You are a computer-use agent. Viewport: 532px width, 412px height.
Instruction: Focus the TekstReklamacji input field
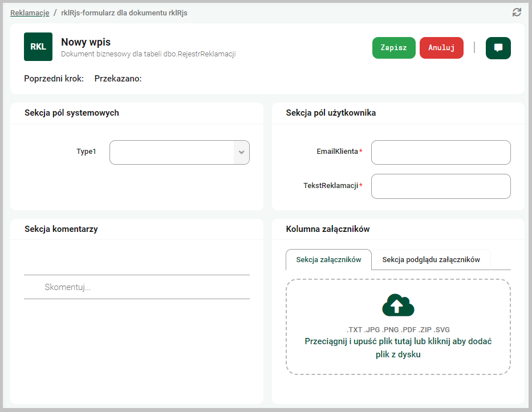pos(441,186)
